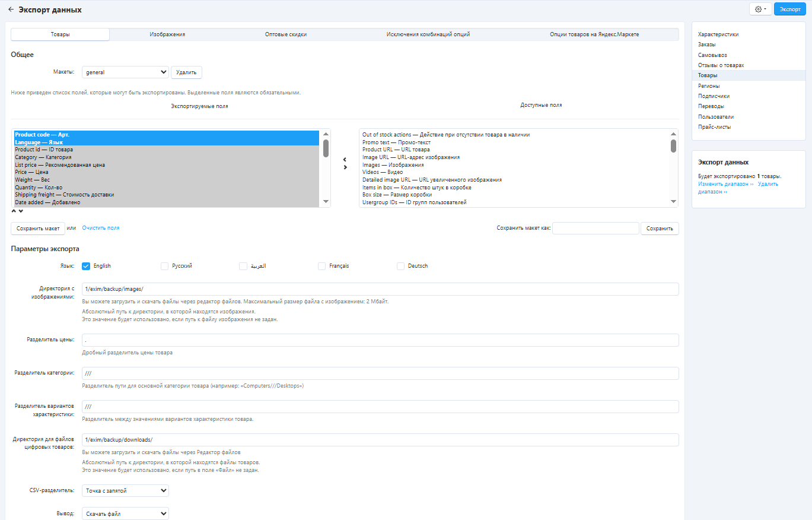Switch to the Товары tab

tap(60, 34)
